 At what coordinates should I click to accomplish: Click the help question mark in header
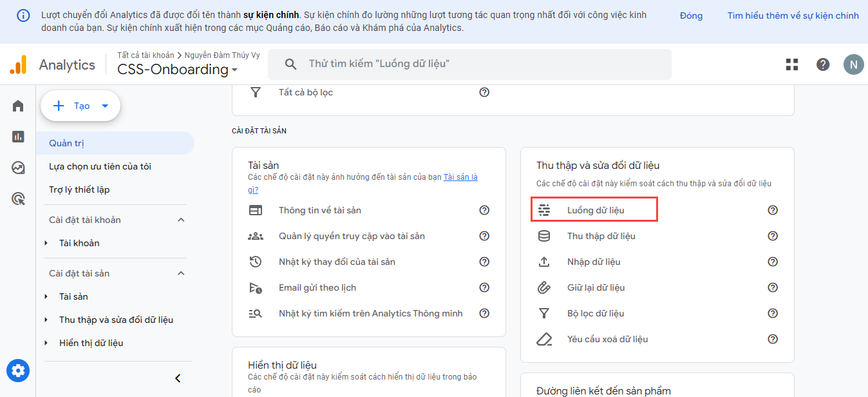823,64
